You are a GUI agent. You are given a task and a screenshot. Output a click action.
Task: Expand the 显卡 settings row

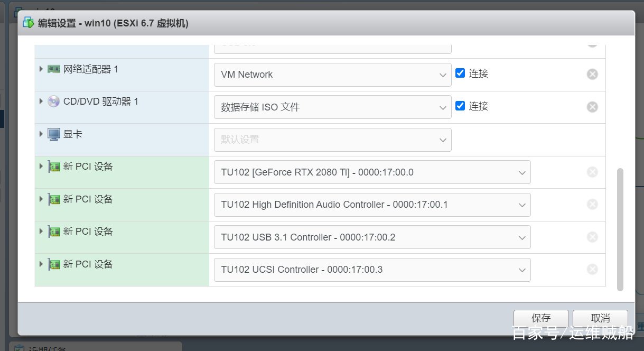[x=41, y=134]
